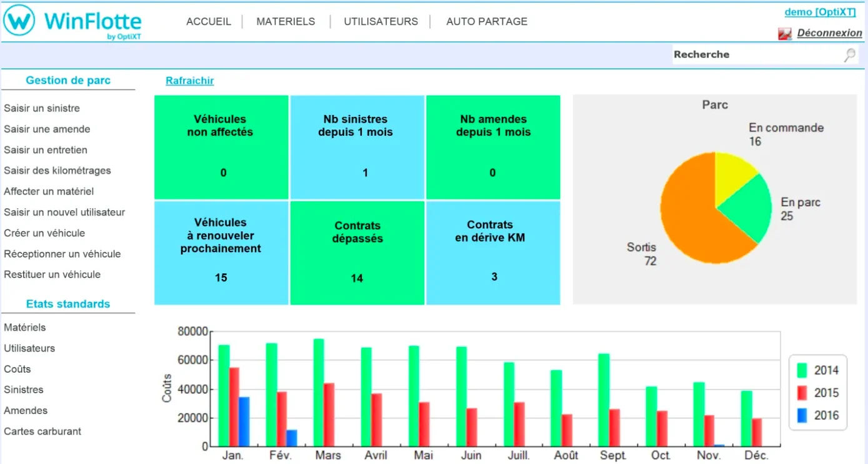
Task: Open the Amendes standard report
Action: coord(26,411)
